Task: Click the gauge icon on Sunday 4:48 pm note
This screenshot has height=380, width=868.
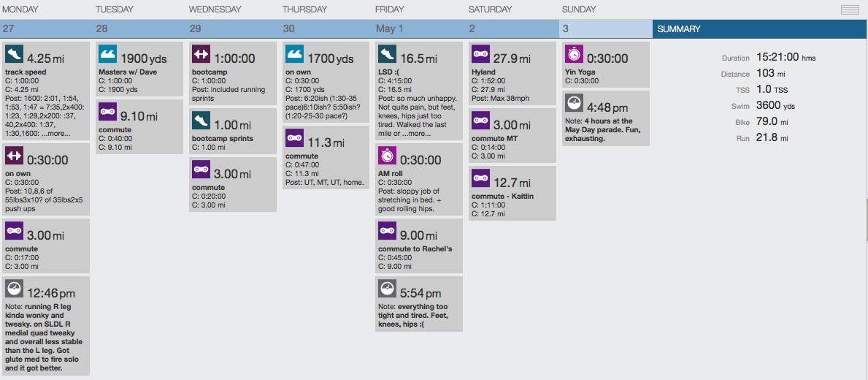Action: tap(574, 103)
